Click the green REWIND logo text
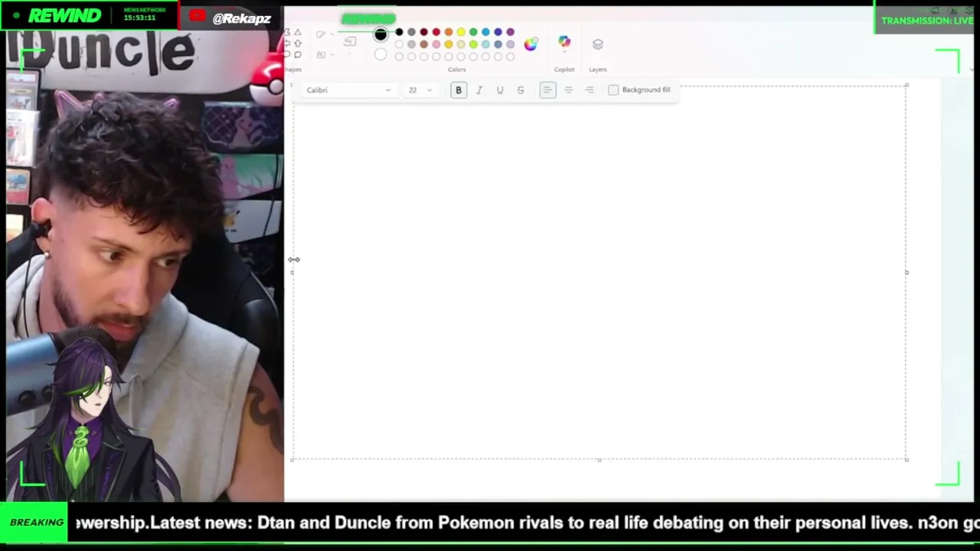The height and width of the screenshot is (551, 980). [x=67, y=15]
